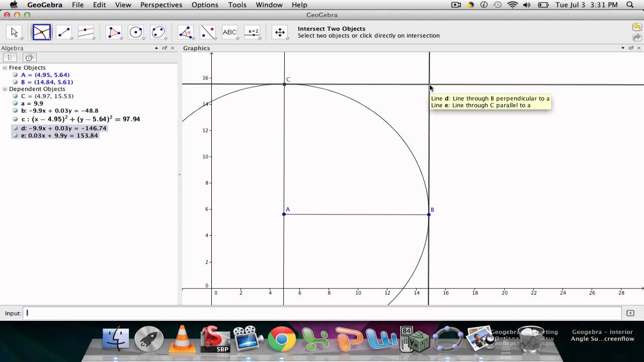
Task: Collapse the Dependent Objects tree node
Action: click(x=5, y=89)
